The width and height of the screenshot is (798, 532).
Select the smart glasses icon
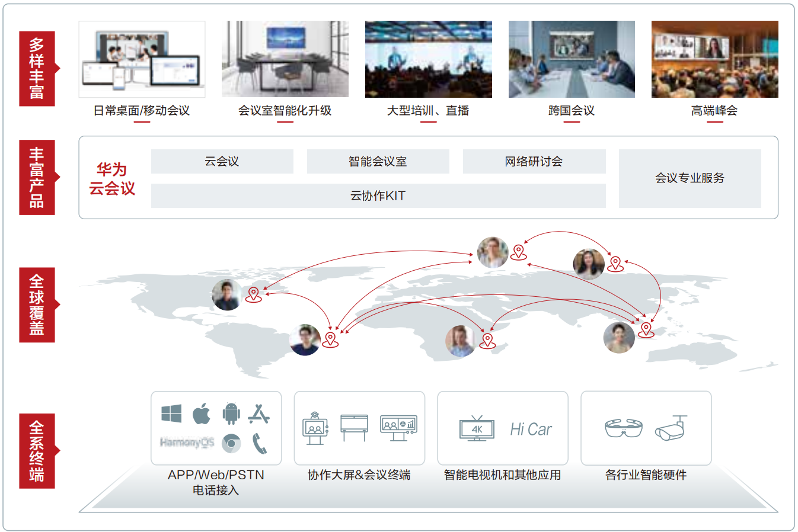(623, 428)
